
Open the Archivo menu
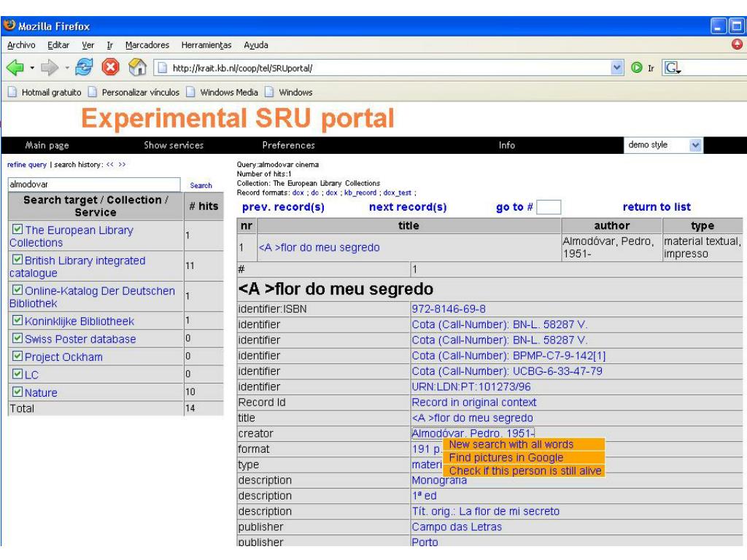pos(21,44)
